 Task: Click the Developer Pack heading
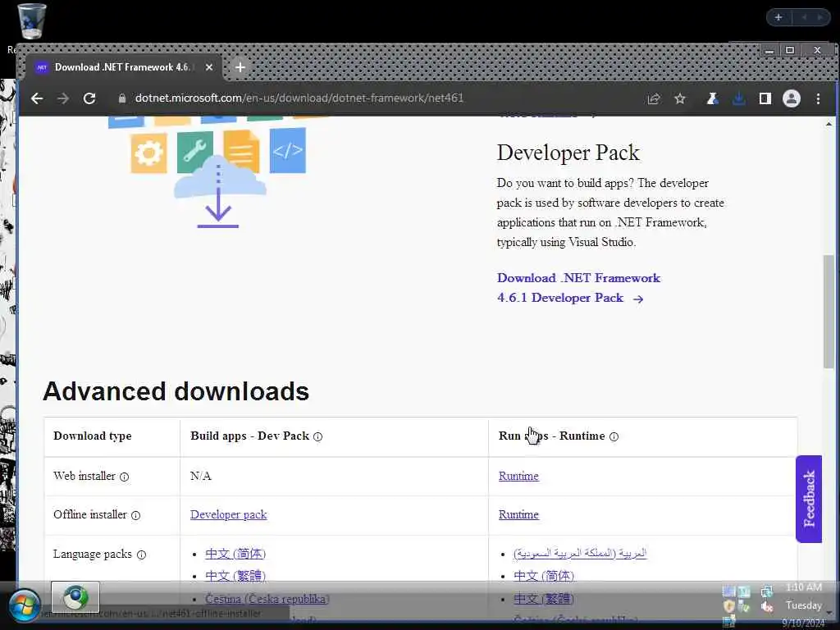[568, 153]
